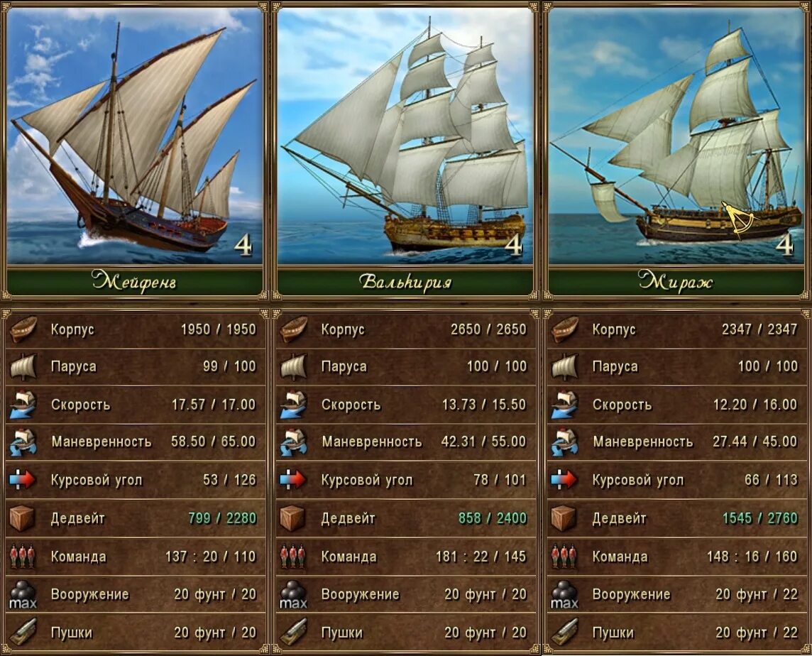Click the speed ship icon for Мираж
Viewport: 812px width, 656px height.
pos(564,405)
